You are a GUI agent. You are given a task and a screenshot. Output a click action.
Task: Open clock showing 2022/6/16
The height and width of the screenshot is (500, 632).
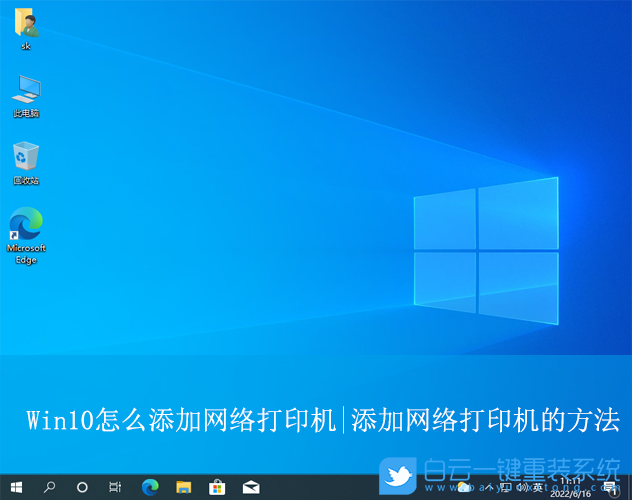point(570,488)
